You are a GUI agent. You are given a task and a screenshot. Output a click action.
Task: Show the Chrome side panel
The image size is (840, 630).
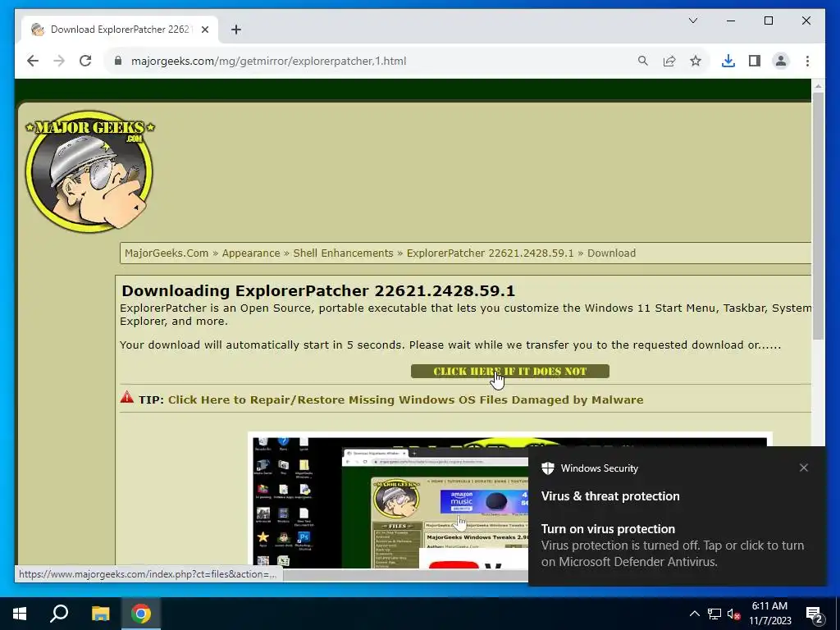tap(755, 61)
